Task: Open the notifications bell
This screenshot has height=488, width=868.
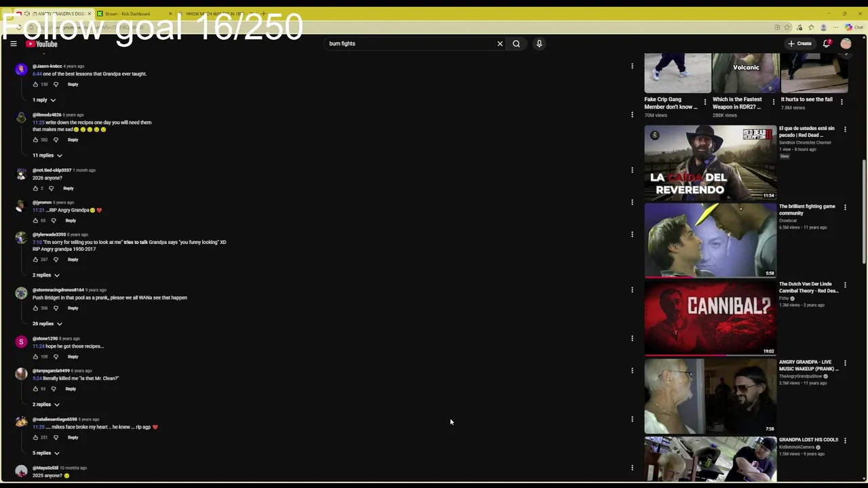Action: tap(827, 43)
